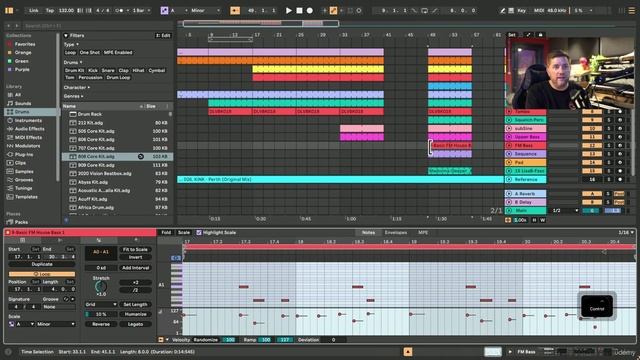Toggle the browser view icon at top-left
This screenshot has height=360, width=640.
(9, 10)
